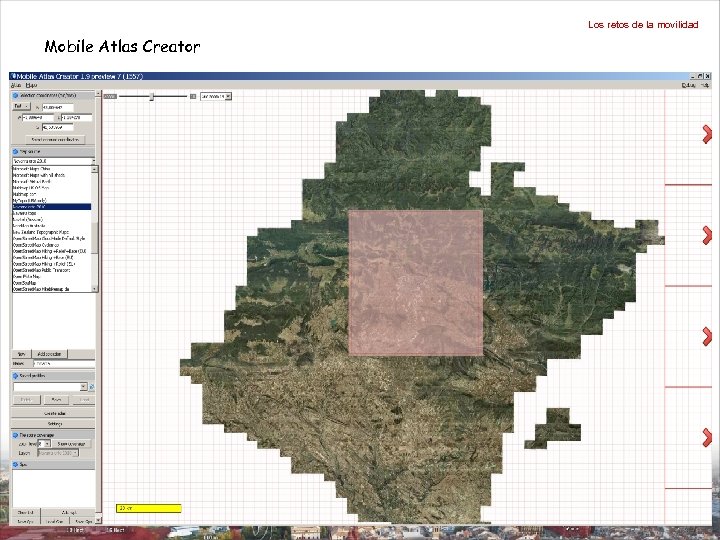
Task: Click zoom-out button left of zoom slider
Action: click(110, 96)
